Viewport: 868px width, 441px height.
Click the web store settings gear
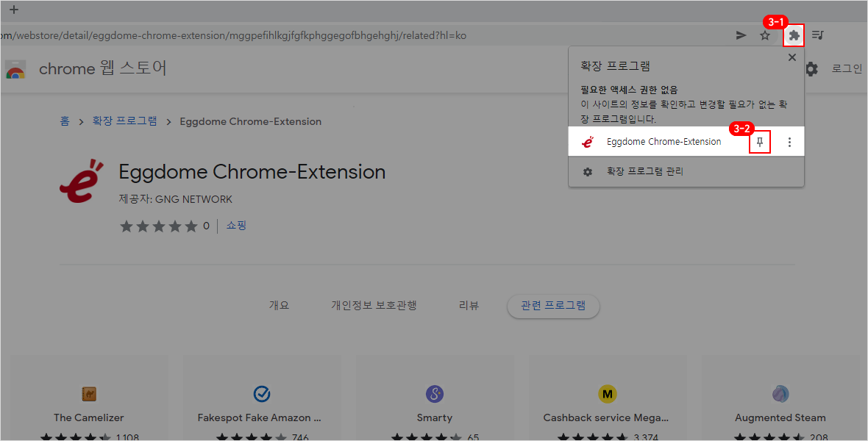point(811,69)
